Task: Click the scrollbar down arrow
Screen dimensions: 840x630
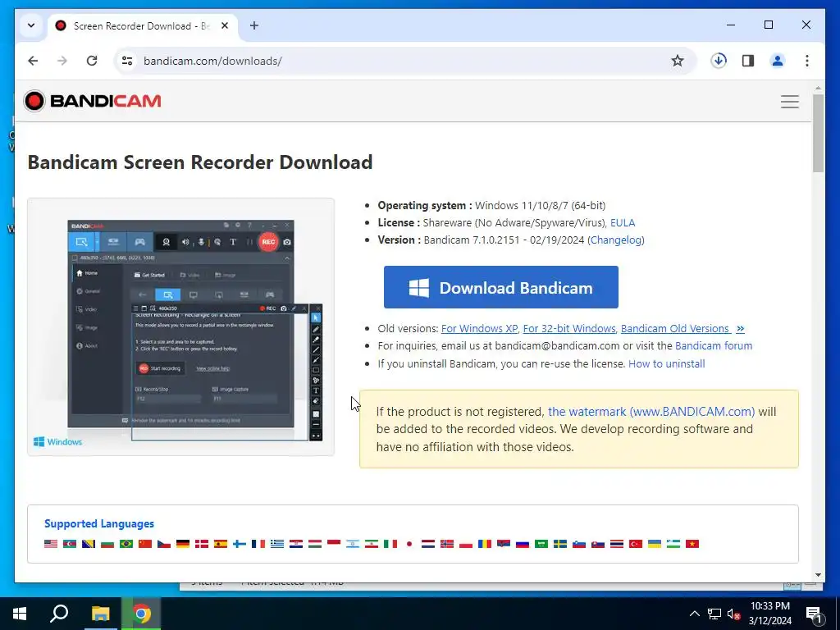Action: 818,575
